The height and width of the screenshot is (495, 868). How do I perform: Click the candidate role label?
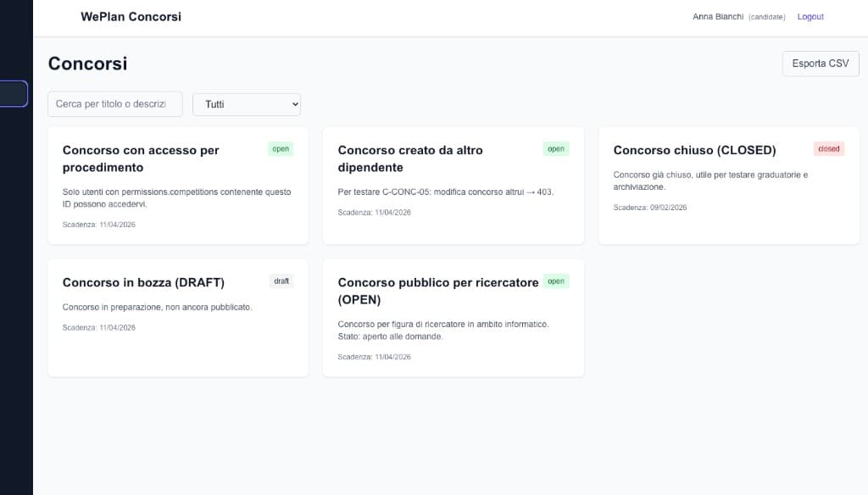point(766,18)
